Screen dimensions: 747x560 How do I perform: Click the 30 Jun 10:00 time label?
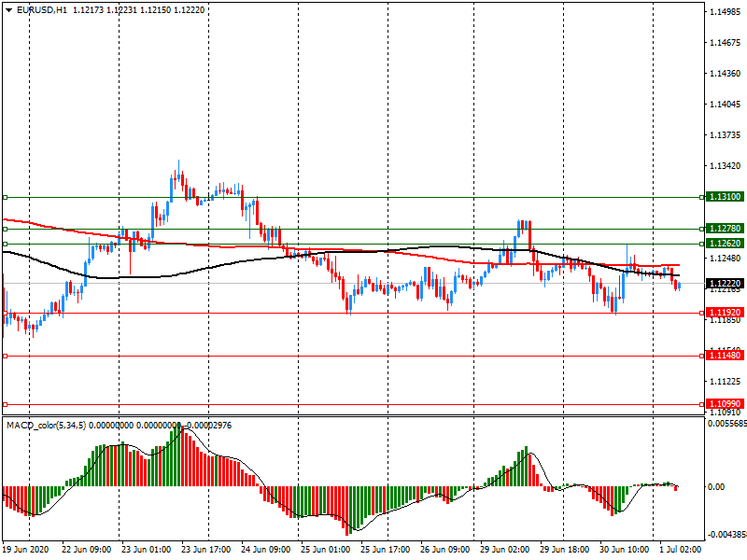[x=625, y=550]
